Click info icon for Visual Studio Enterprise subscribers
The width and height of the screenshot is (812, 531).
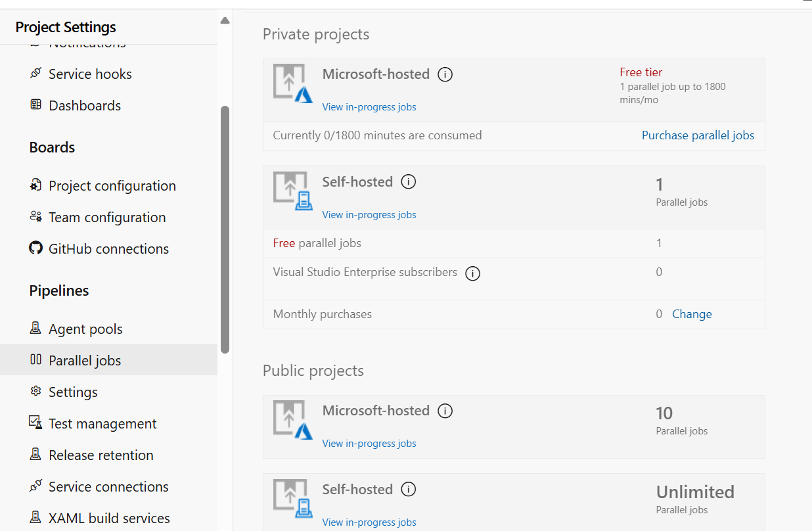472,273
